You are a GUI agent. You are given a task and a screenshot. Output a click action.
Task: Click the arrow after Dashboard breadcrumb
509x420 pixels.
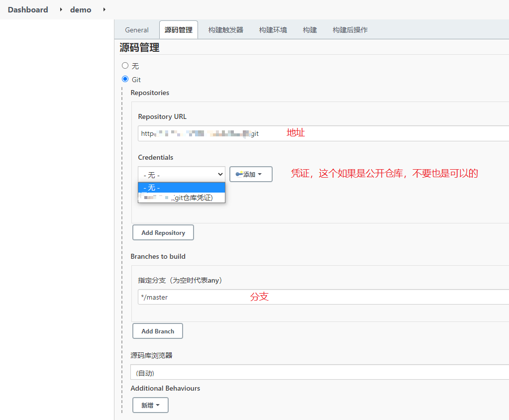point(61,9)
